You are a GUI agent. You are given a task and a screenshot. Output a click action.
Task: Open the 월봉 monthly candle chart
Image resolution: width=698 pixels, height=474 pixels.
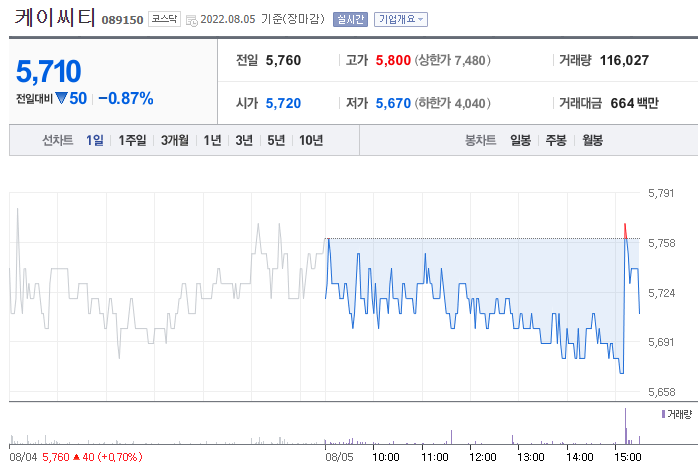(592, 141)
